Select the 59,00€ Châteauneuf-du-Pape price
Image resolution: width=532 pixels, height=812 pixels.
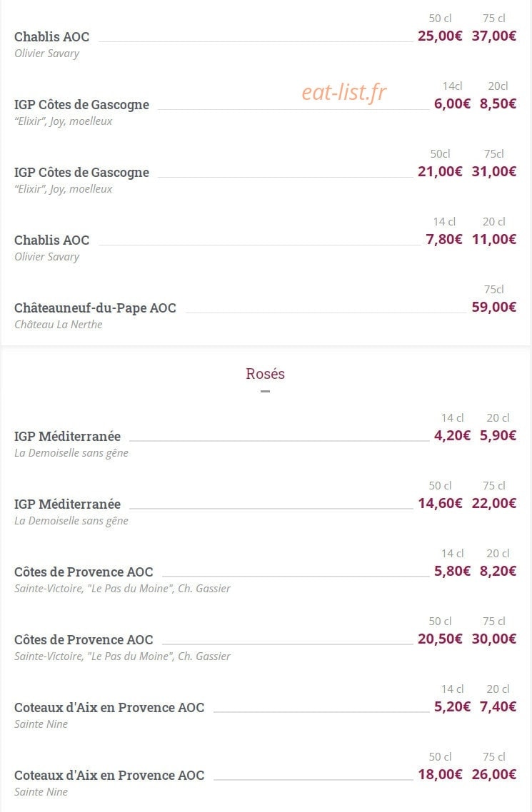pyautogui.click(x=493, y=307)
